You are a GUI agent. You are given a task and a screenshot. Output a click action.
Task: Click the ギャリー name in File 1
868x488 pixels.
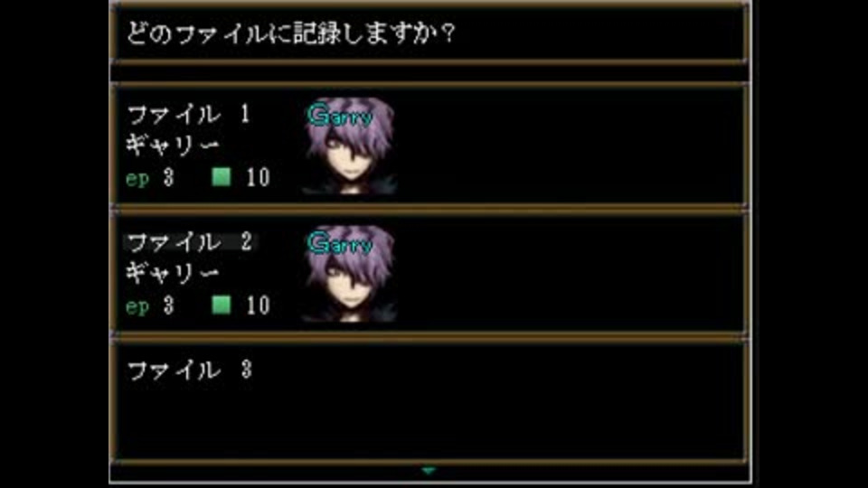[173, 145]
